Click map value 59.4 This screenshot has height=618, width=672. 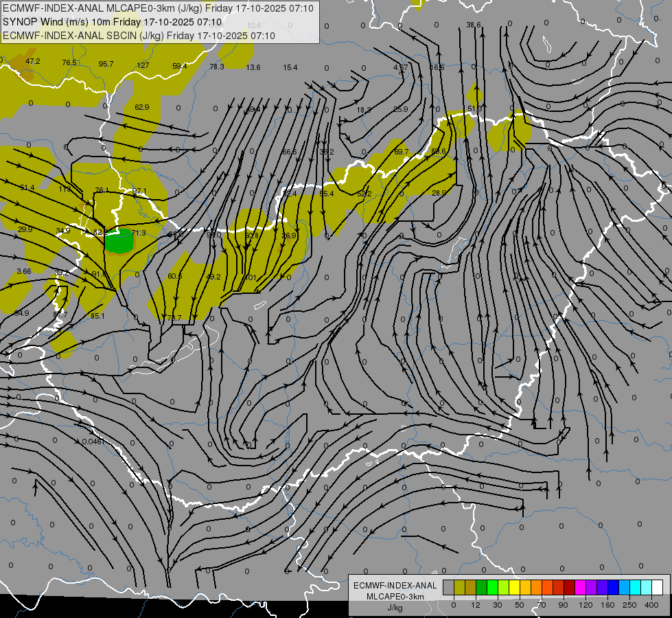[x=180, y=66]
